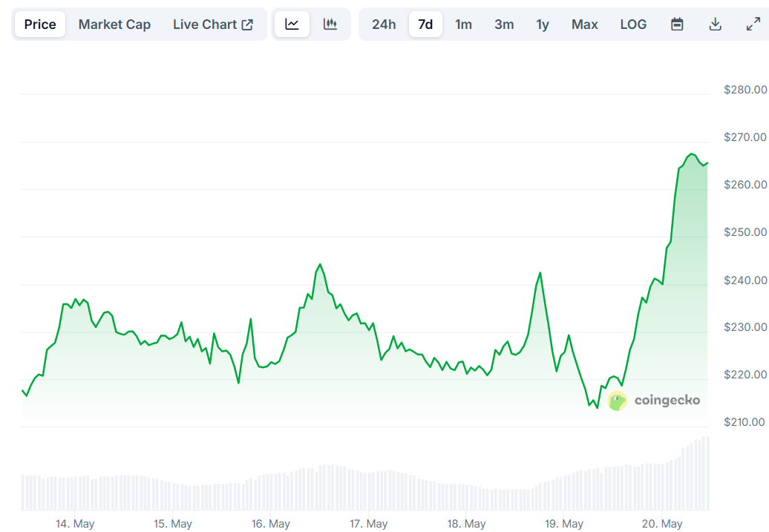The height and width of the screenshot is (532, 769).
Task: Click the 17. May date label
Action: (x=368, y=524)
